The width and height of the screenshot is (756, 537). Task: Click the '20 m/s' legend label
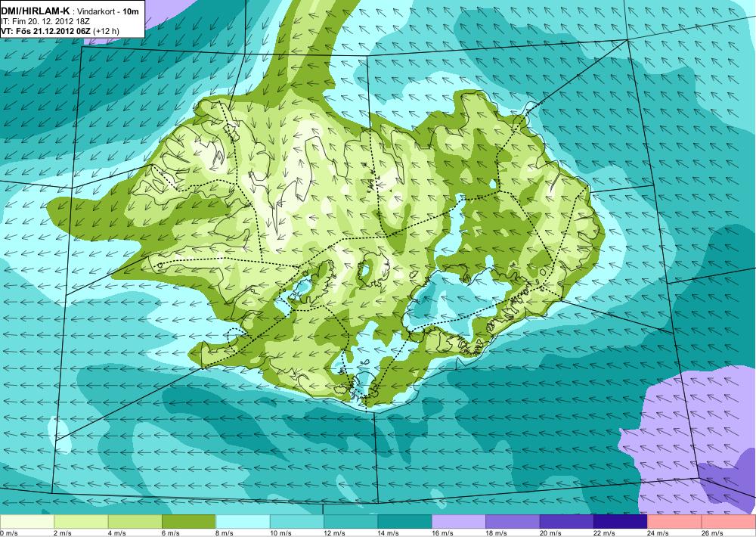550,533
